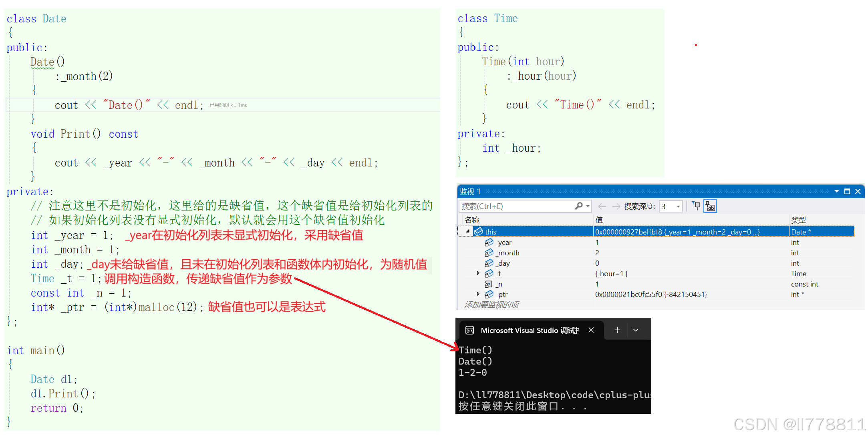The height and width of the screenshot is (439, 868).
Task: Click the '添加要监视的项' add watch row
Action: (x=492, y=305)
